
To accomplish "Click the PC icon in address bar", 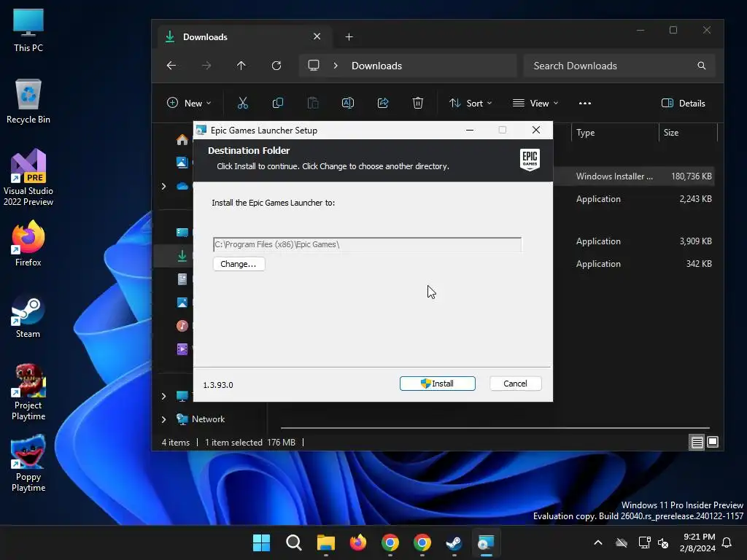I will (314, 65).
